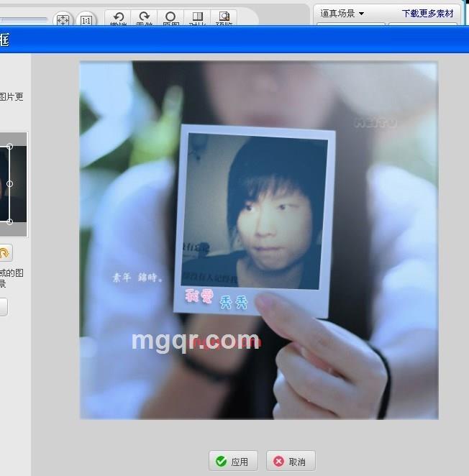Click the middle crop handle on thumbnail

(9, 184)
